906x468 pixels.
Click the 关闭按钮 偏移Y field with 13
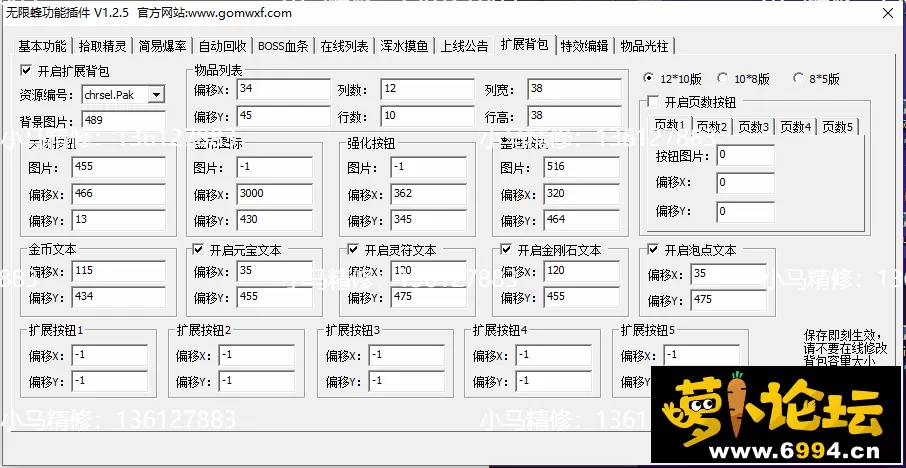(119, 220)
